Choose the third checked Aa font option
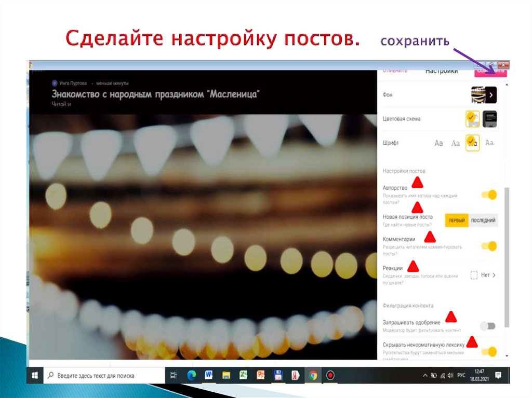This screenshot has height=398, width=532. [472, 143]
